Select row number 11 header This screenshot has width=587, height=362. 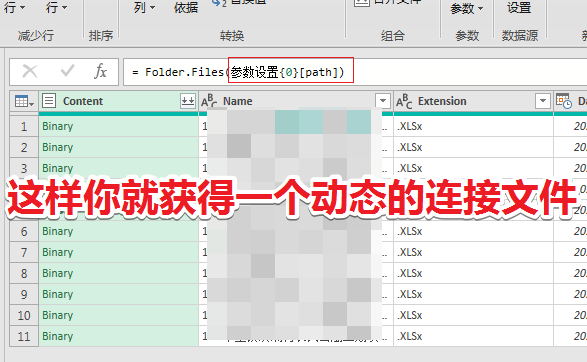tap(24, 336)
